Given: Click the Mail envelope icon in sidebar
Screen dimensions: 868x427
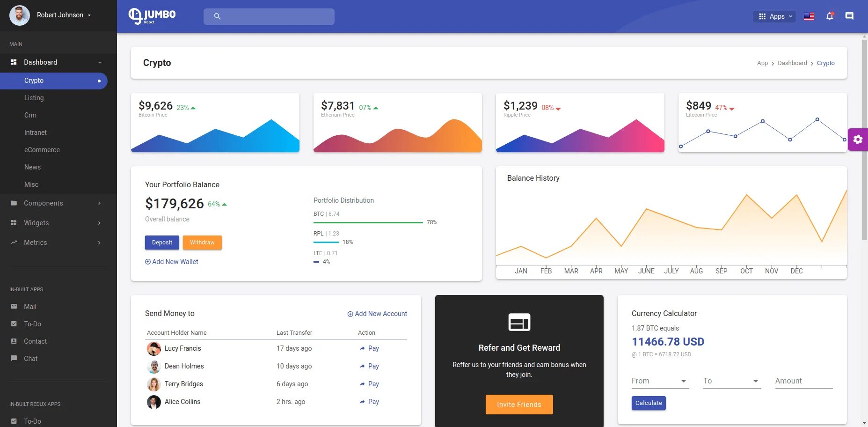Looking at the screenshot, I should (14, 307).
